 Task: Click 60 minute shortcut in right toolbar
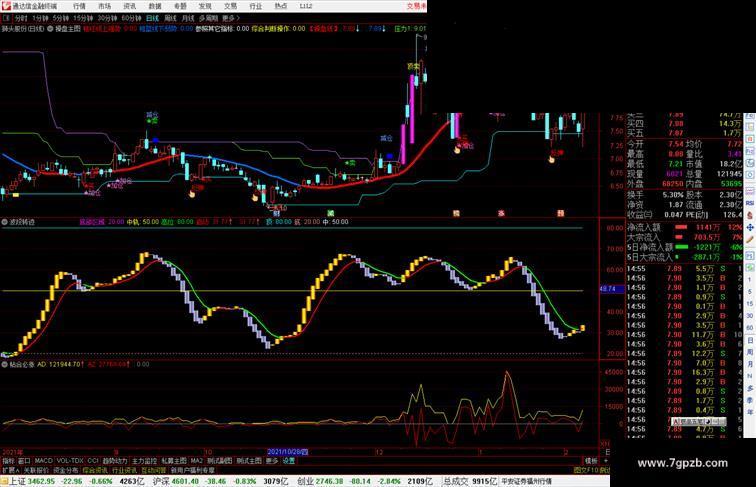(x=750, y=328)
